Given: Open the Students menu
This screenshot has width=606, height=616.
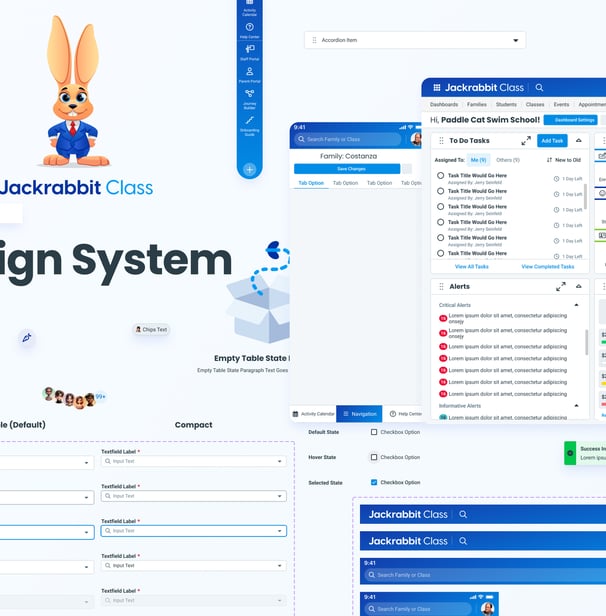Looking at the screenshot, I should click(506, 104).
